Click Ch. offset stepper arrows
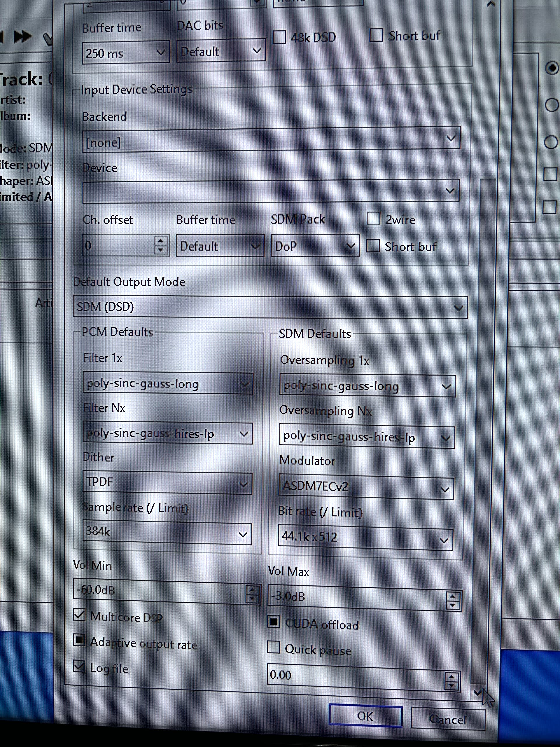Screen dimensions: 560x747 tap(161, 245)
